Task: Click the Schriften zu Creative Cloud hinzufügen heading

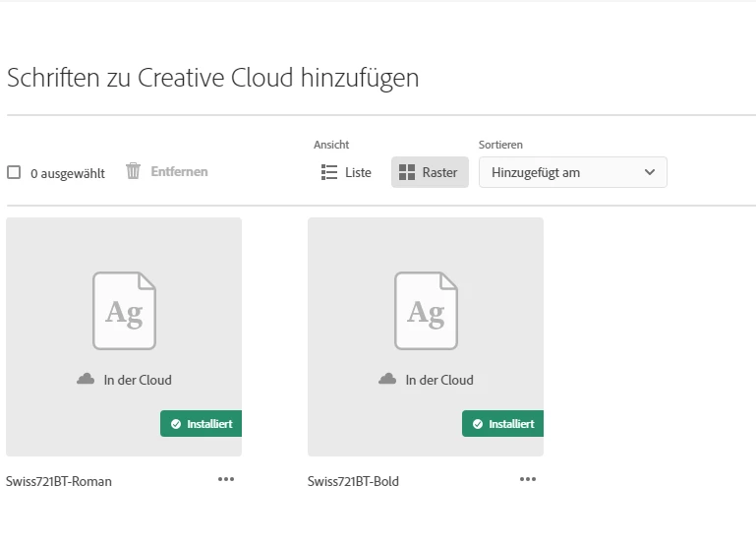Action: pos(213,78)
